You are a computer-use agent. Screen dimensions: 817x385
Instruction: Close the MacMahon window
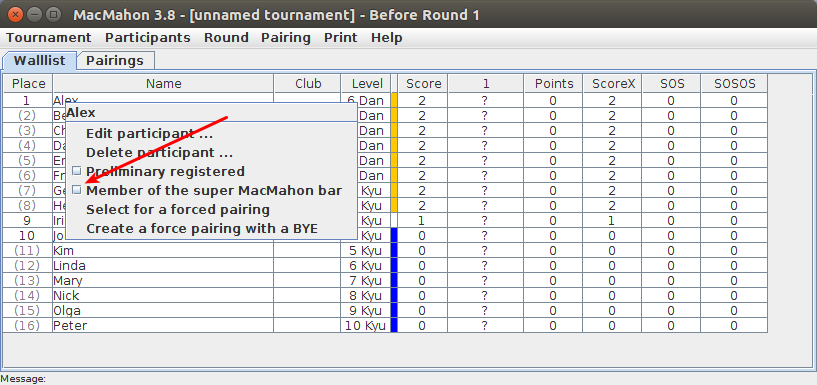point(16,14)
